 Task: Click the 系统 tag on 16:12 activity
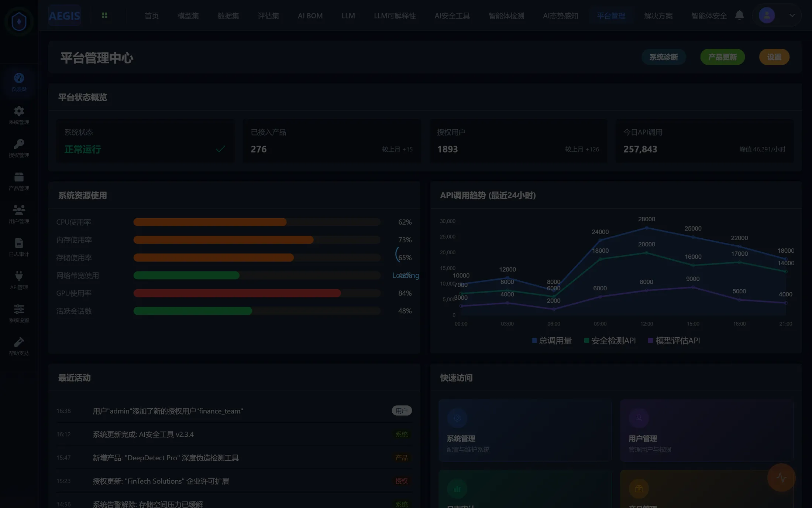click(x=402, y=434)
